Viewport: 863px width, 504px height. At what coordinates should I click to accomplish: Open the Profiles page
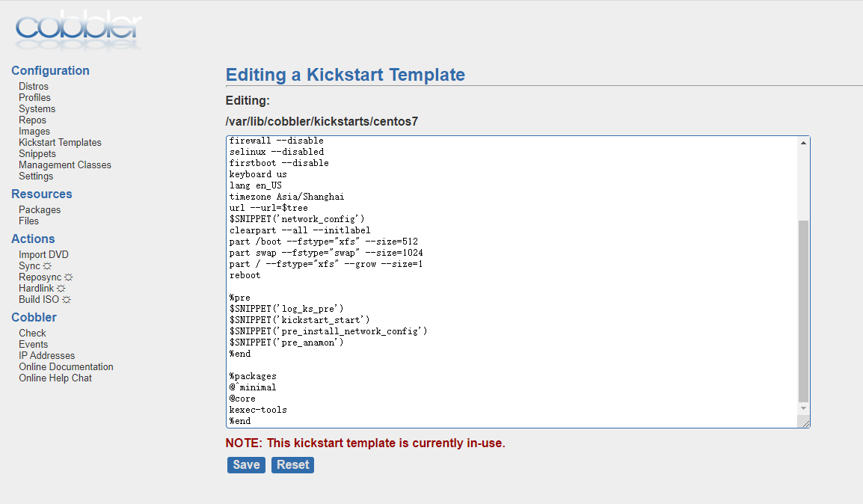[34, 97]
